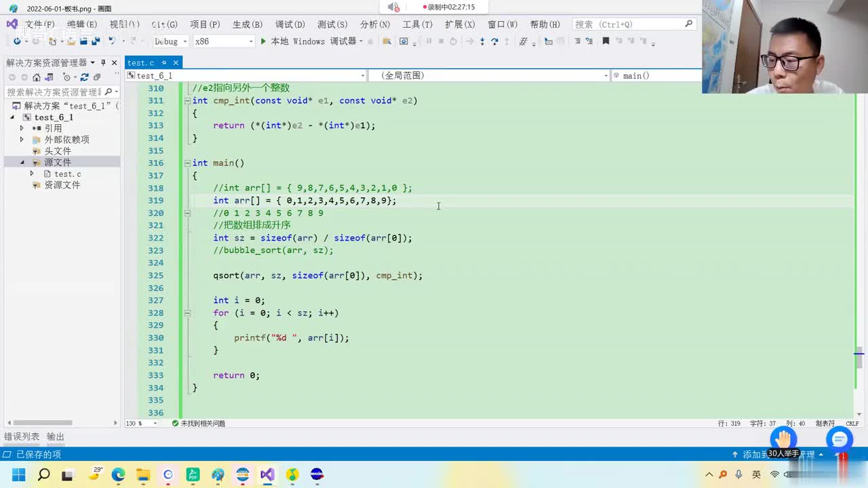Click the 未找到相关问题 status indicator
Screen dimensions: 868x488
(x=199, y=424)
